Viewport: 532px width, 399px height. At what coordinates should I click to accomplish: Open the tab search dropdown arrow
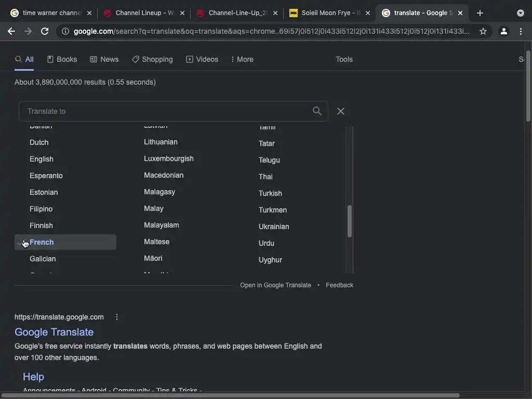point(520,13)
